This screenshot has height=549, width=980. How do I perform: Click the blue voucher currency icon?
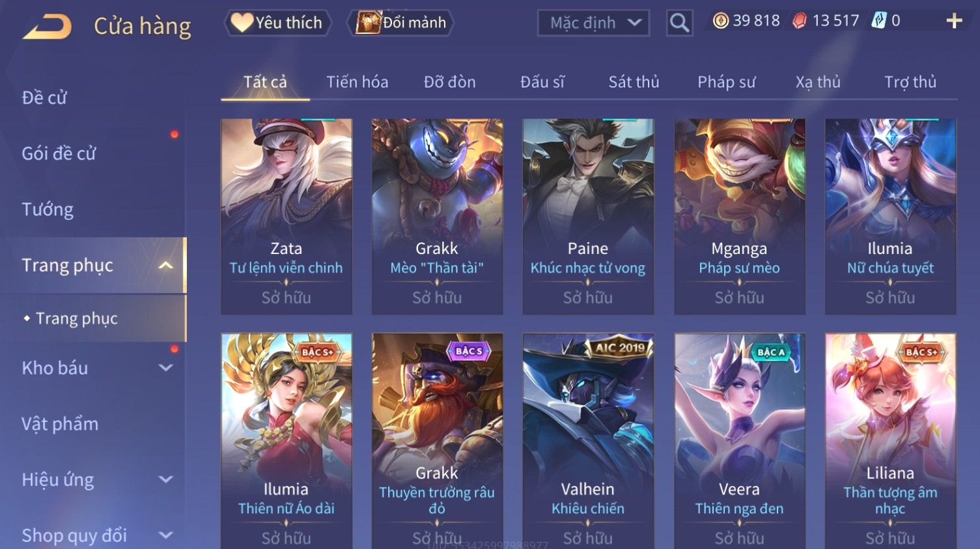[879, 21]
